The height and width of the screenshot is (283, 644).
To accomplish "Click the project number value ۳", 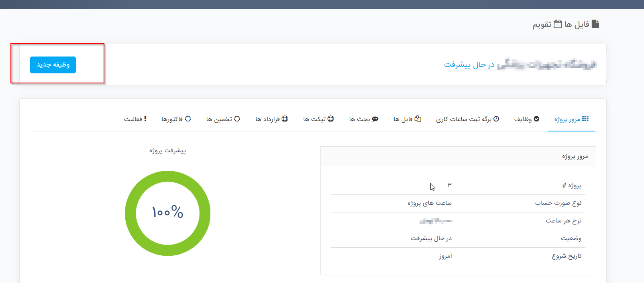I will tap(450, 185).
